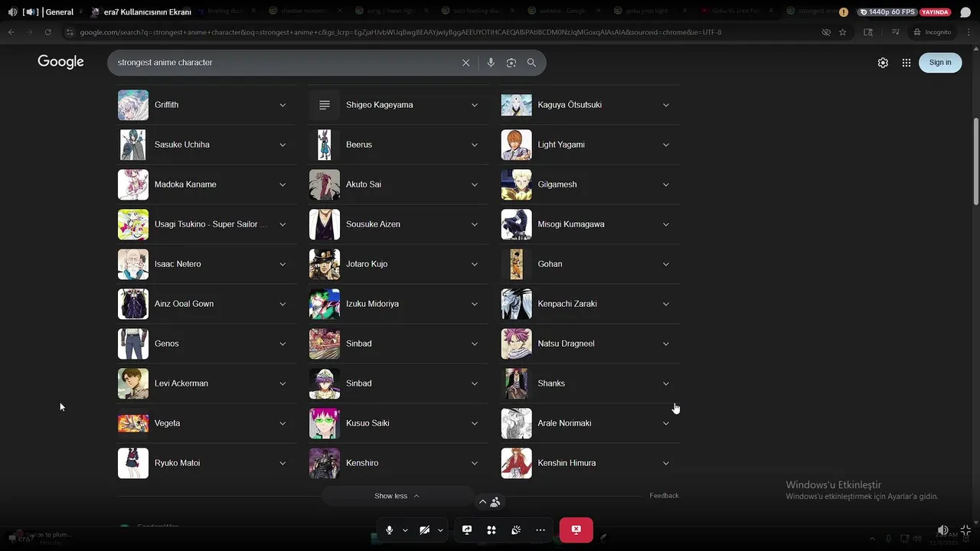This screenshot has height=551, width=980.
Task: Expand the Beerus entry chevron
Action: click(x=475, y=145)
